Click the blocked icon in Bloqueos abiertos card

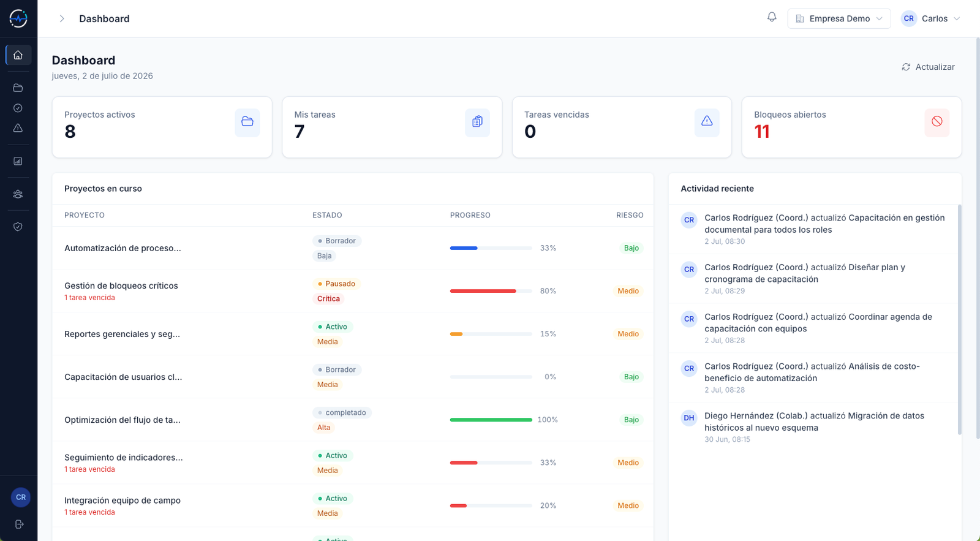(937, 121)
